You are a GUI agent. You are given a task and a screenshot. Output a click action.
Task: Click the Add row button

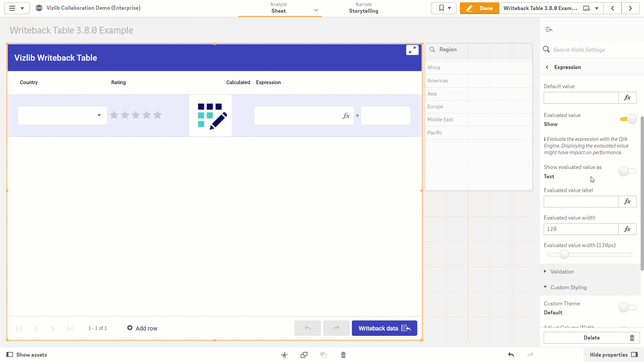142,328
